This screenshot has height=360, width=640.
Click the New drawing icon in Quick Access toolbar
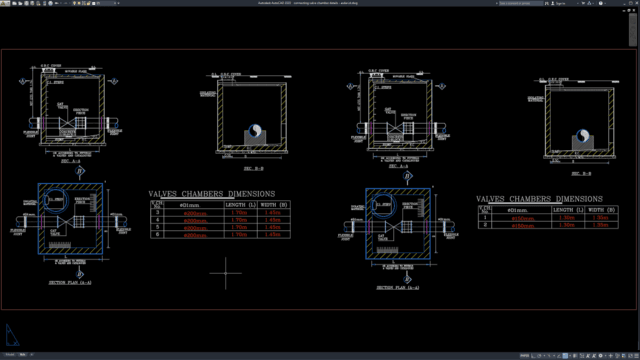point(14,3)
